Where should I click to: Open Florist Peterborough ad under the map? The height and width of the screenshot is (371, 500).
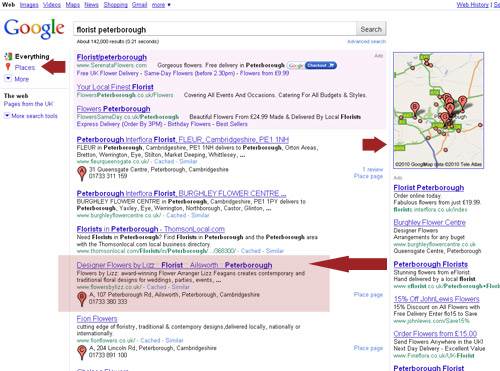pyautogui.click(x=429, y=188)
